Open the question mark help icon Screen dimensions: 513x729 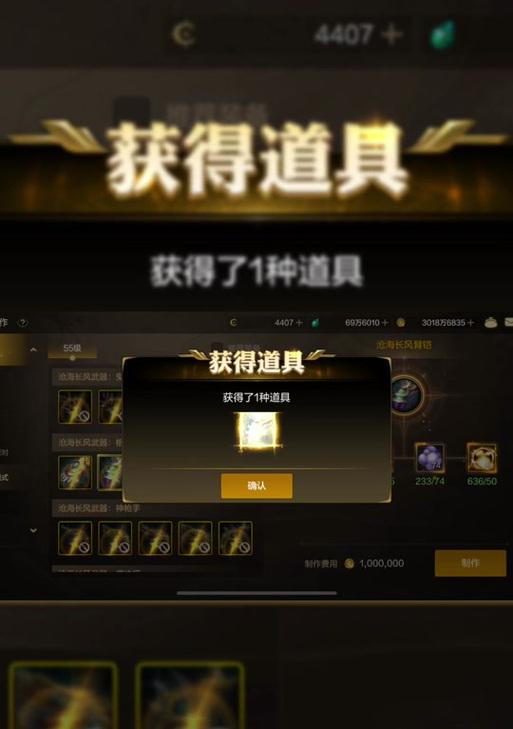pos(22,322)
